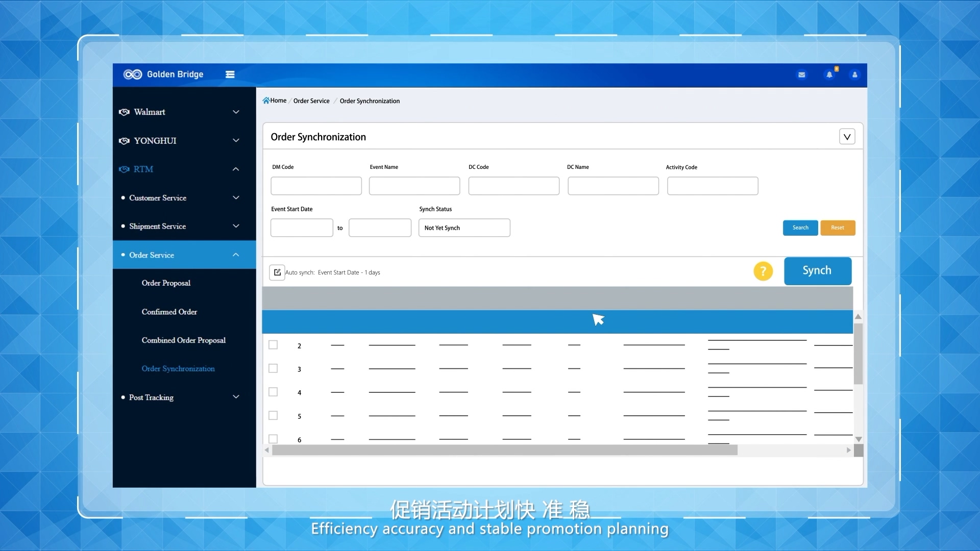Click the hamburger menu icon beside Golden Bridge
980x551 pixels.
(230, 74)
